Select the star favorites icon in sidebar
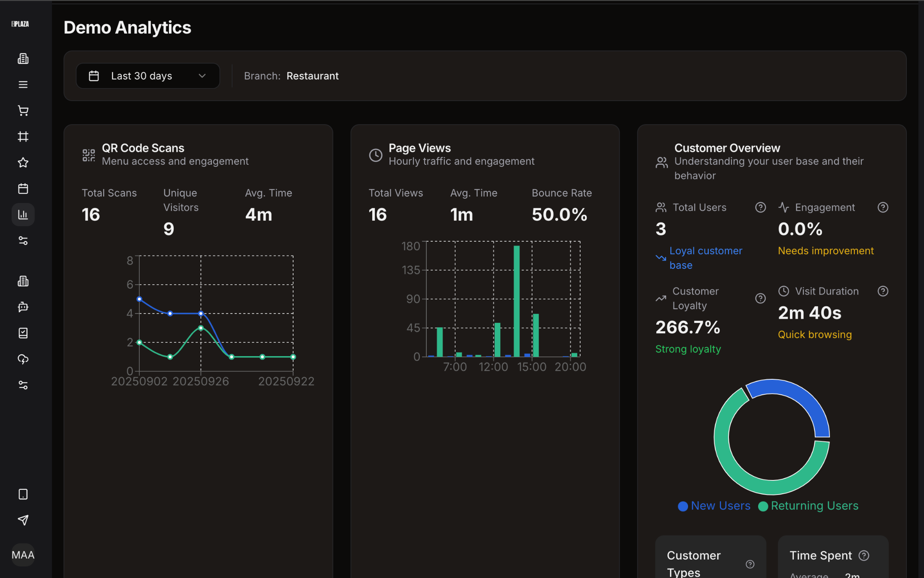The height and width of the screenshot is (578, 924). tap(23, 163)
